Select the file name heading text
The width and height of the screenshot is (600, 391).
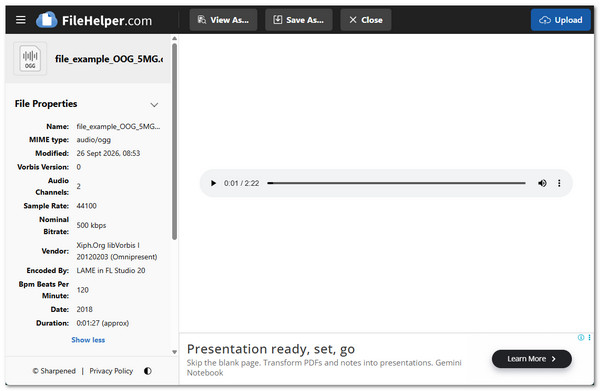coord(109,59)
